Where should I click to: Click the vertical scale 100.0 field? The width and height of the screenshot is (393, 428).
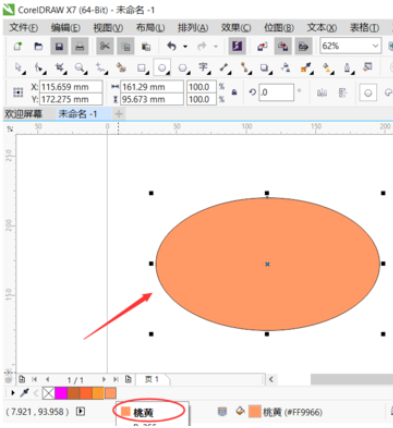pyautogui.click(x=202, y=99)
